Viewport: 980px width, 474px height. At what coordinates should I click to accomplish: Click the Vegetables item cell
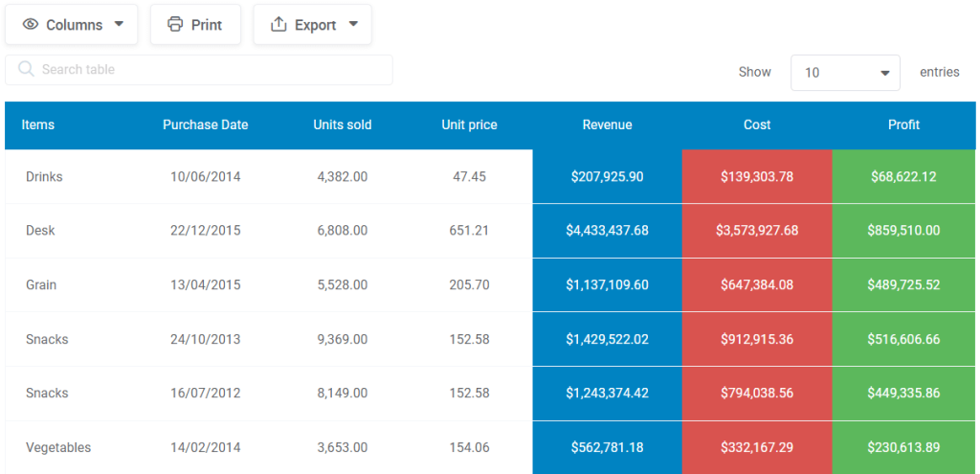58,448
